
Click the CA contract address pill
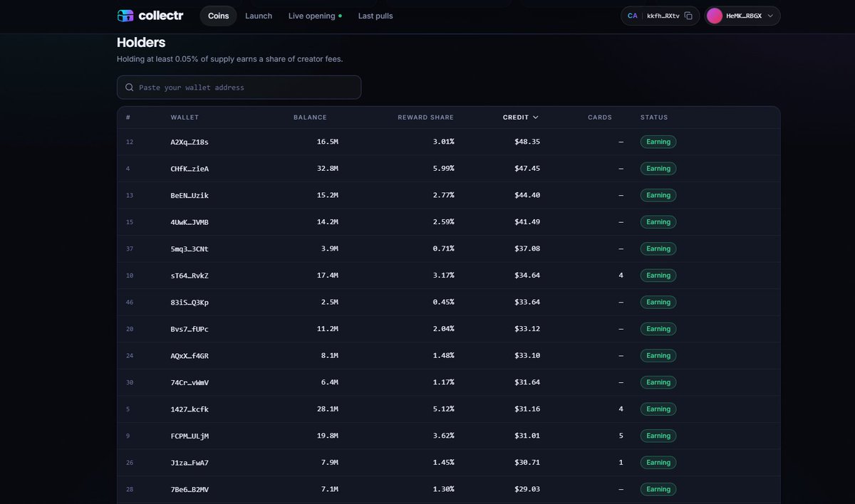click(x=660, y=16)
